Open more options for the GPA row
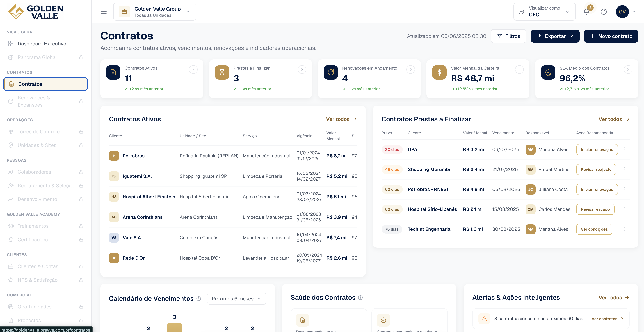Image resolution: width=644 pixels, height=332 pixels. pyautogui.click(x=625, y=149)
